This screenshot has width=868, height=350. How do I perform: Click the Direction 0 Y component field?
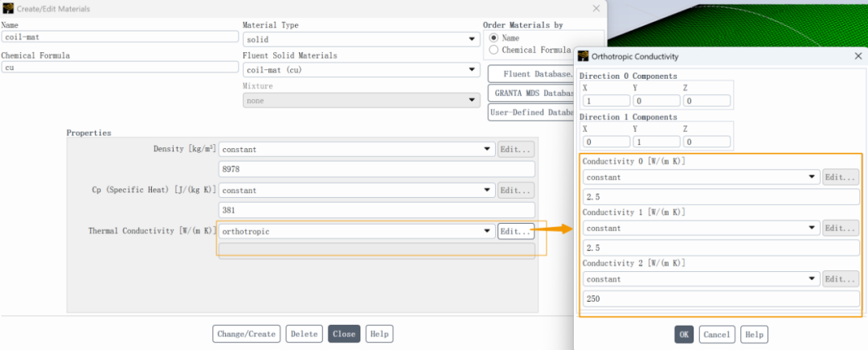(x=657, y=101)
